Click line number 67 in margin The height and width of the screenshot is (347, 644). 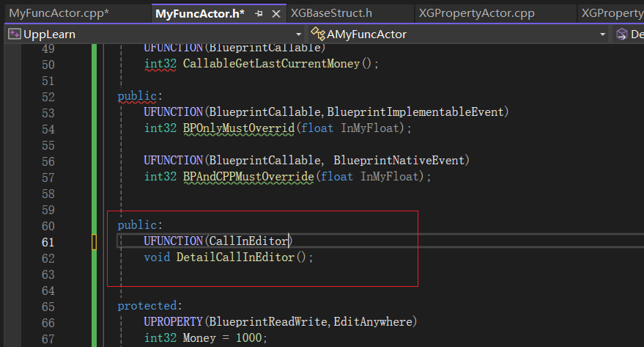[48, 339]
